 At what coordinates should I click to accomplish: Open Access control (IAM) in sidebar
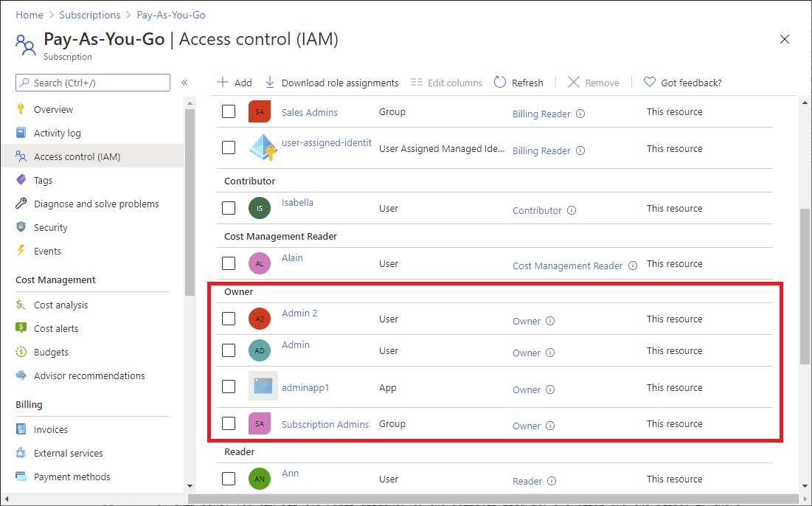(x=92, y=156)
